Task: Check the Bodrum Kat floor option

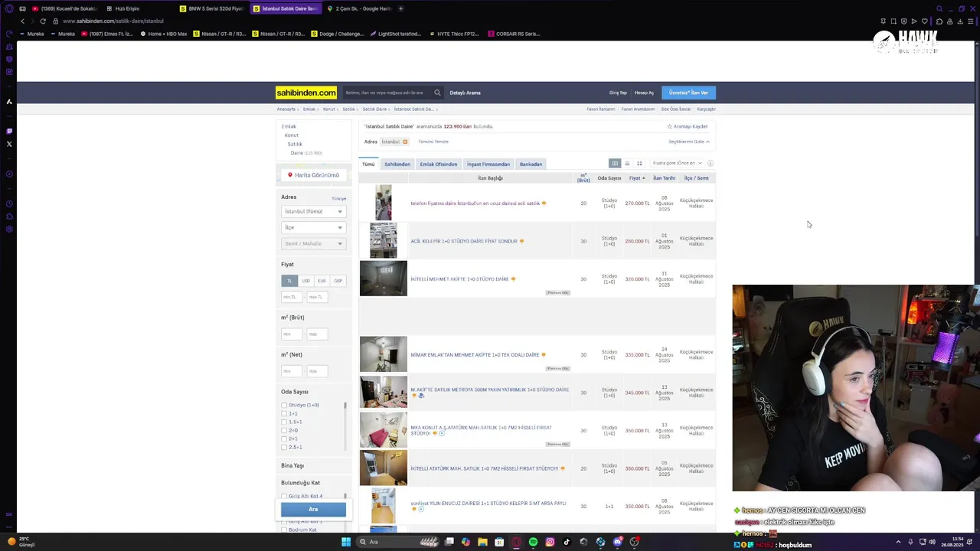Action: coord(284,530)
